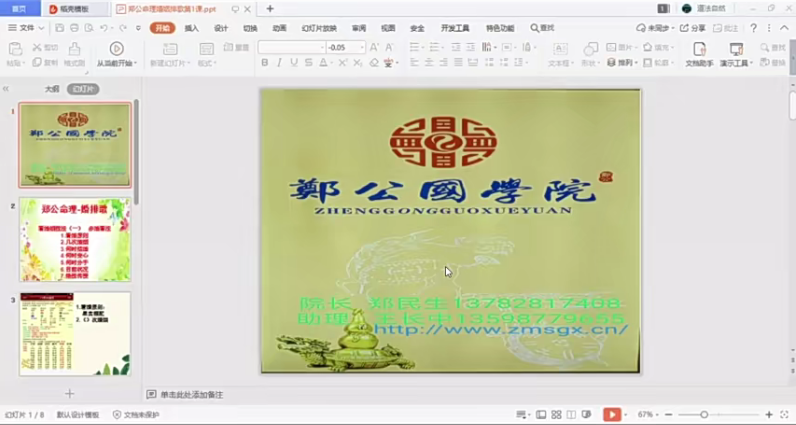Click the Cut scissors icon
Image resolution: width=796 pixels, height=425 pixels.
37,47
